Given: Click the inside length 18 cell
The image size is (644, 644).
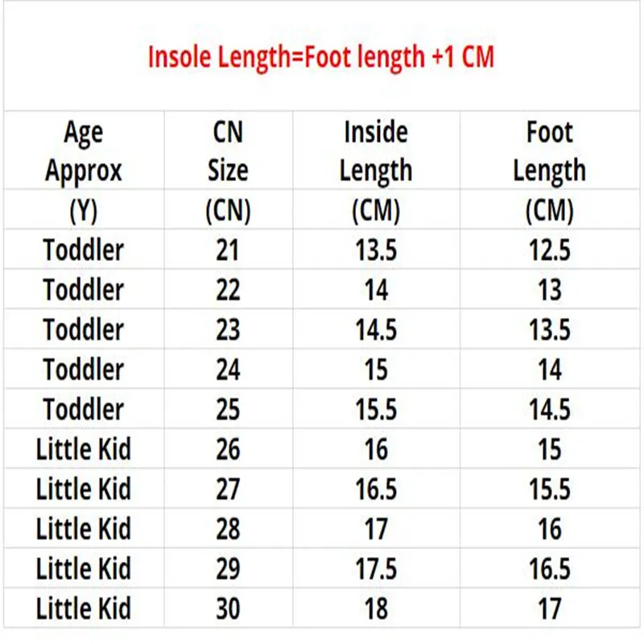Looking at the screenshot, I should 376,609.
